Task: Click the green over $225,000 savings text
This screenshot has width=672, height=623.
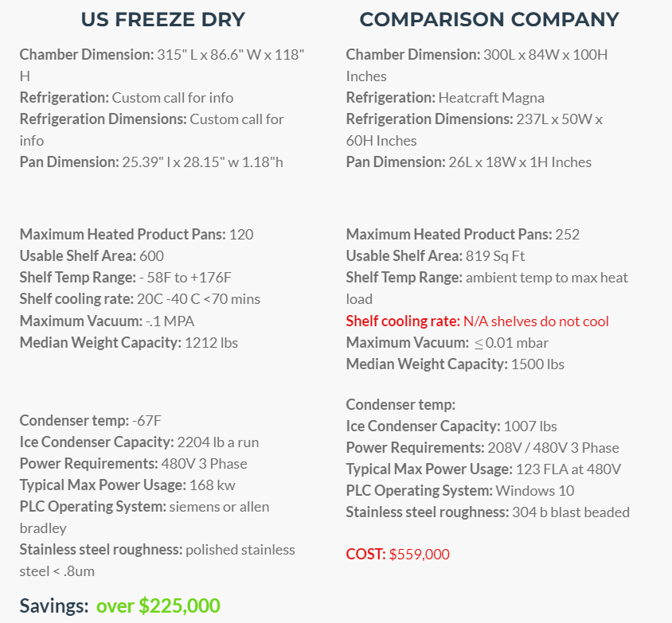Action: point(158,605)
